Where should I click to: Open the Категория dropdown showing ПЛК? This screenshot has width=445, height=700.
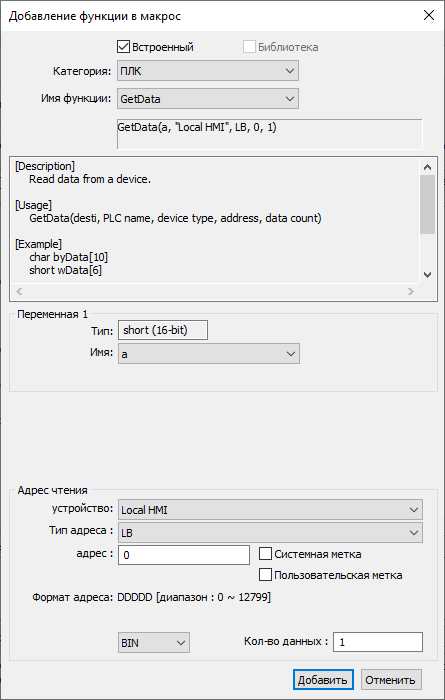[x=208, y=71]
